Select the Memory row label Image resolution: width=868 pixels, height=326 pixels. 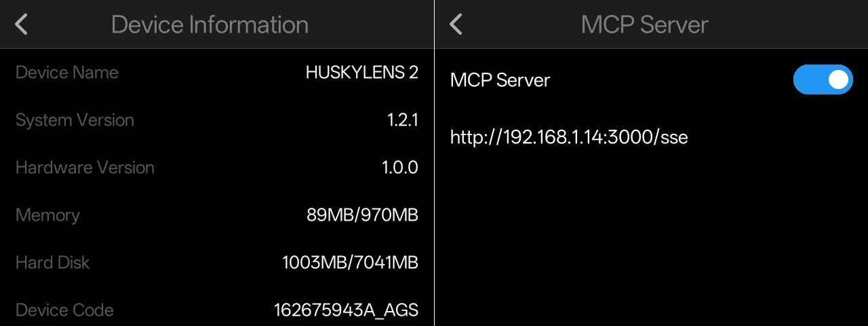tap(47, 215)
